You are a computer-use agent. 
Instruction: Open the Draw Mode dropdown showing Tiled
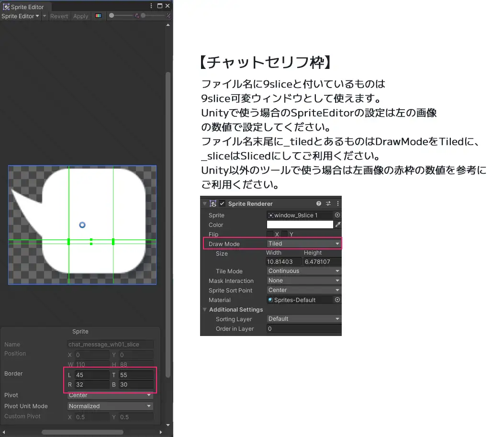[303, 243]
